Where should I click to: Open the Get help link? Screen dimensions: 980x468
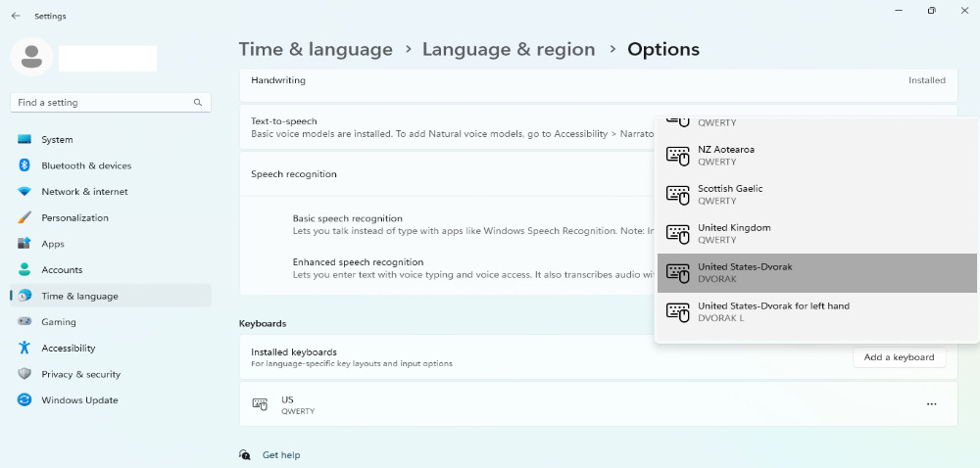pos(281,455)
